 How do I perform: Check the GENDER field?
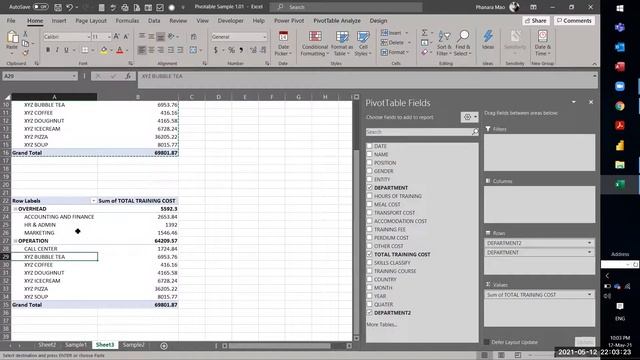(x=369, y=171)
